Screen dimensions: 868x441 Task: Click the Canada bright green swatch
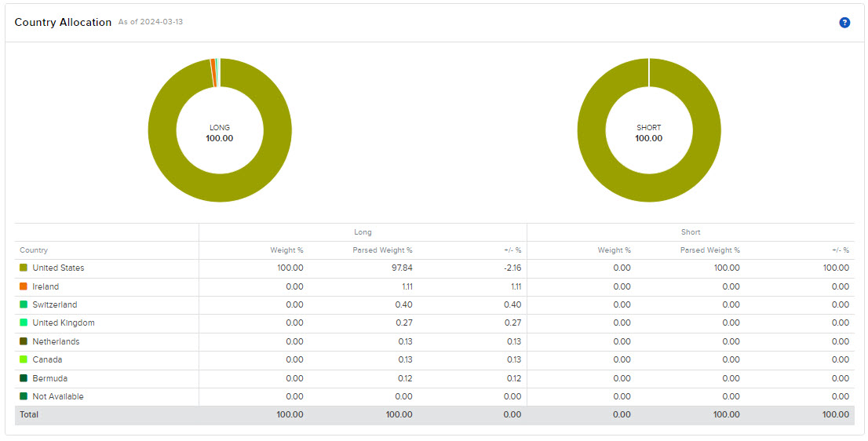coord(24,359)
